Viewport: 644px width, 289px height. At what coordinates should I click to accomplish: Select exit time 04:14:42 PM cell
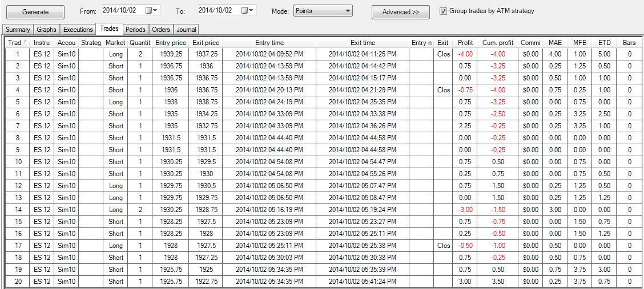[363, 66]
